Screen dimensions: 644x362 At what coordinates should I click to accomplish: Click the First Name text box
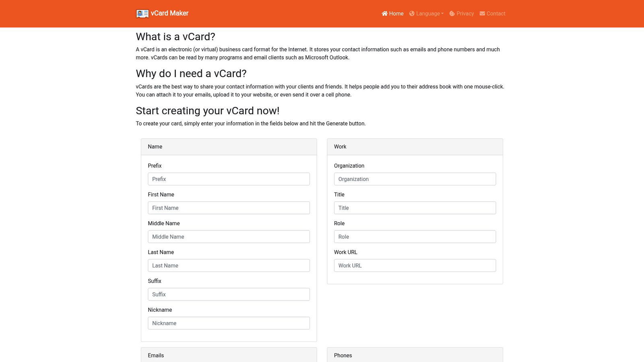click(229, 208)
